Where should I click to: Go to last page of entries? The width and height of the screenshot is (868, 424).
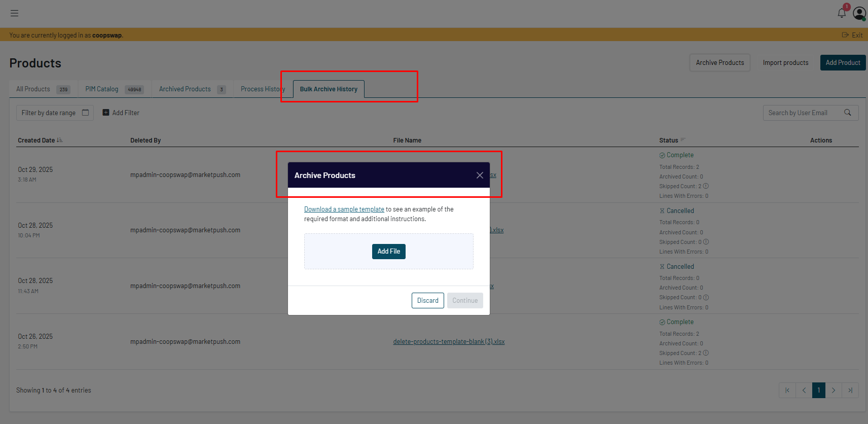point(850,390)
